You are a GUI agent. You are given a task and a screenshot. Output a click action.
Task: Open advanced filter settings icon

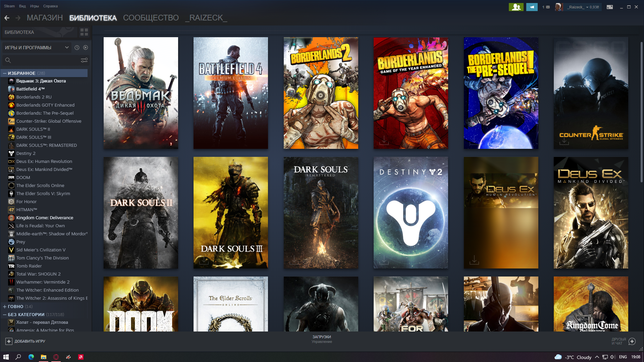[x=84, y=60]
